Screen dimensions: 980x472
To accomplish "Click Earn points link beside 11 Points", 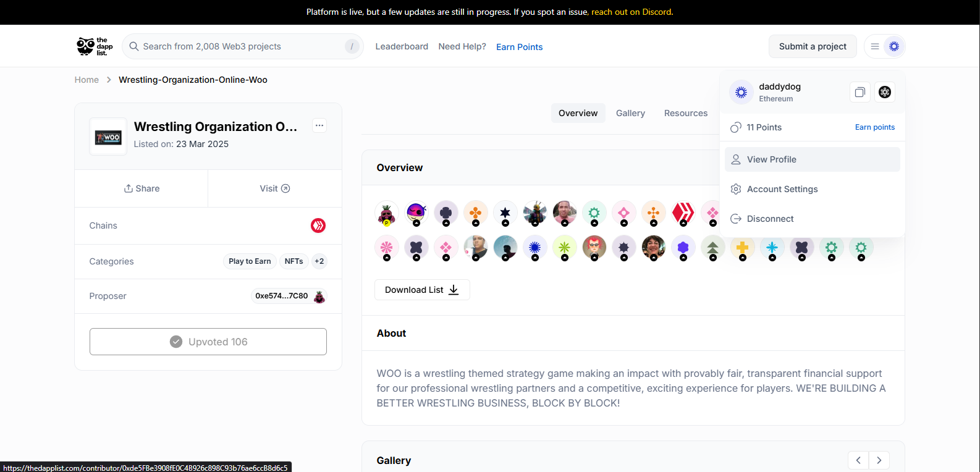I will tap(875, 127).
